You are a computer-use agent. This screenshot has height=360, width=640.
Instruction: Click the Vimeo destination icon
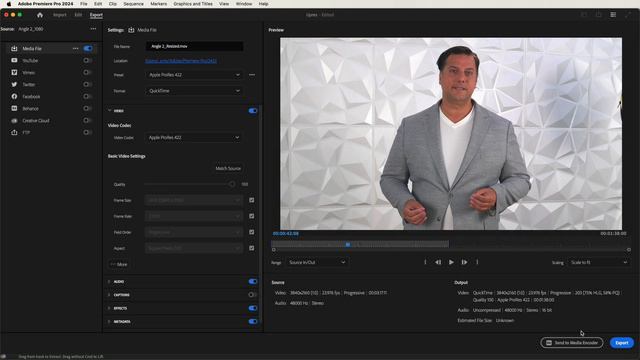(14, 72)
